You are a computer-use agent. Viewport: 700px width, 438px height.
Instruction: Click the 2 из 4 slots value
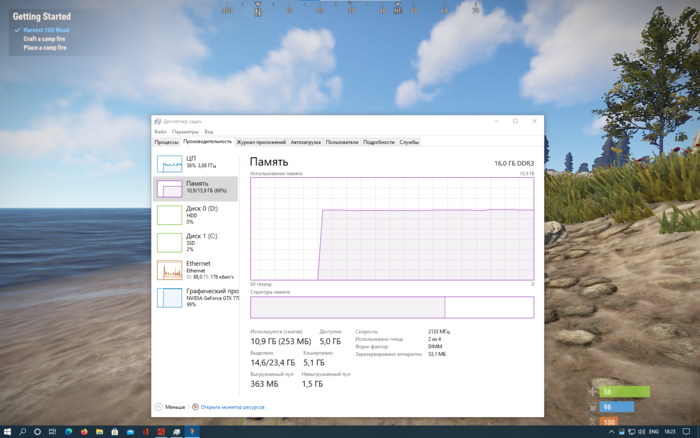[434, 339]
